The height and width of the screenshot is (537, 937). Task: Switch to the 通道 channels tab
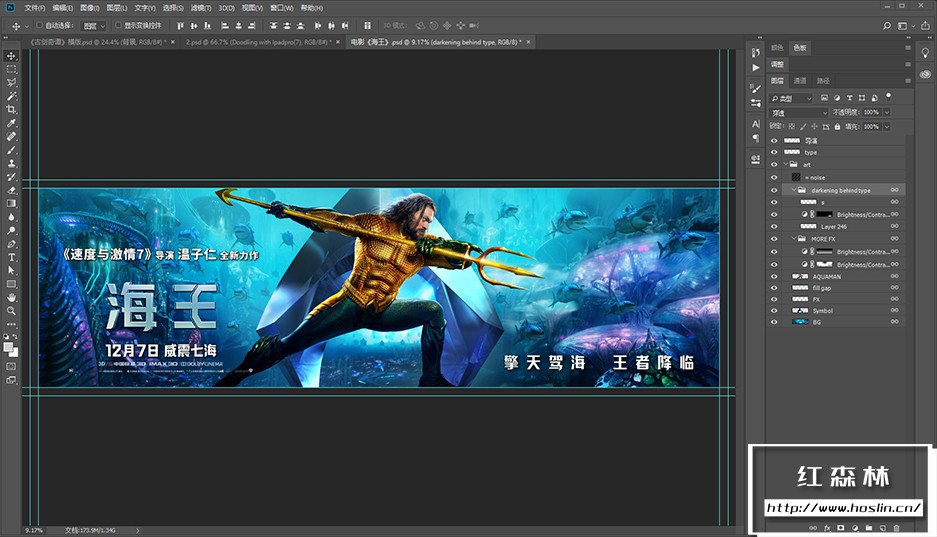[x=800, y=81]
